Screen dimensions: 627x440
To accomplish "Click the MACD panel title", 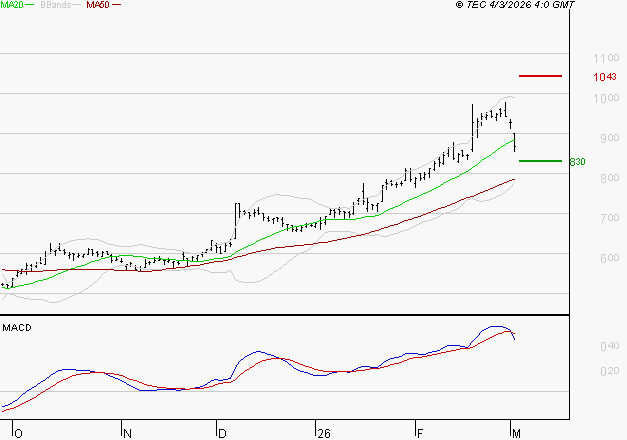I will pyautogui.click(x=17, y=328).
